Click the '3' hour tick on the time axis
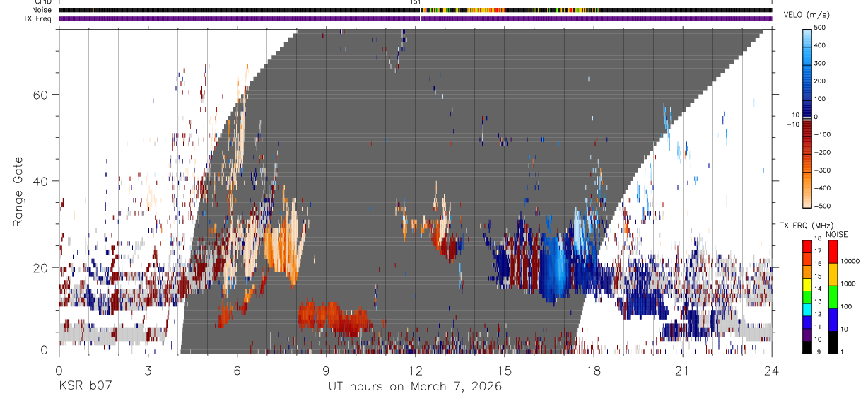The image size is (868, 401). pos(148,370)
